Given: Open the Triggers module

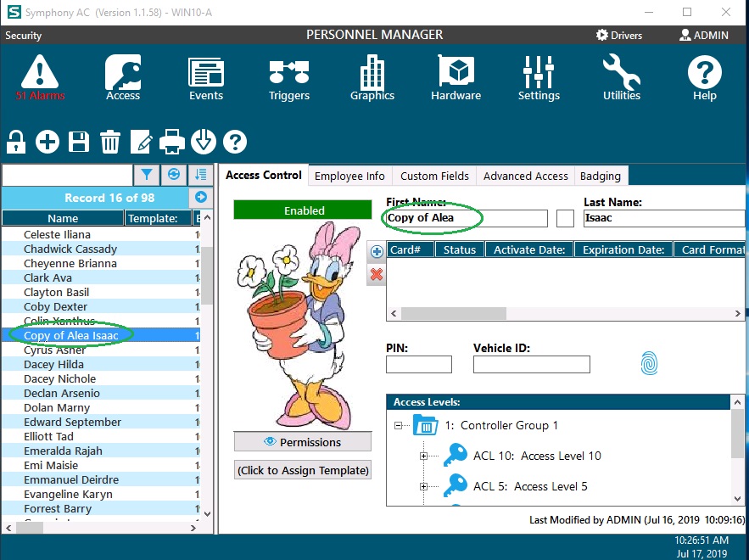Looking at the screenshot, I should 289,80.
